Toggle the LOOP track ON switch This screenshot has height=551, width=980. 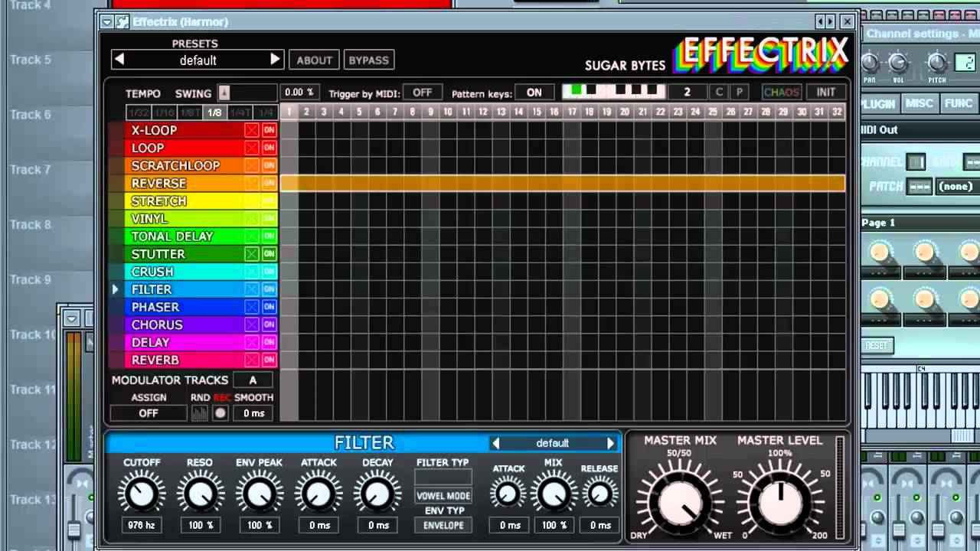click(269, 148)
